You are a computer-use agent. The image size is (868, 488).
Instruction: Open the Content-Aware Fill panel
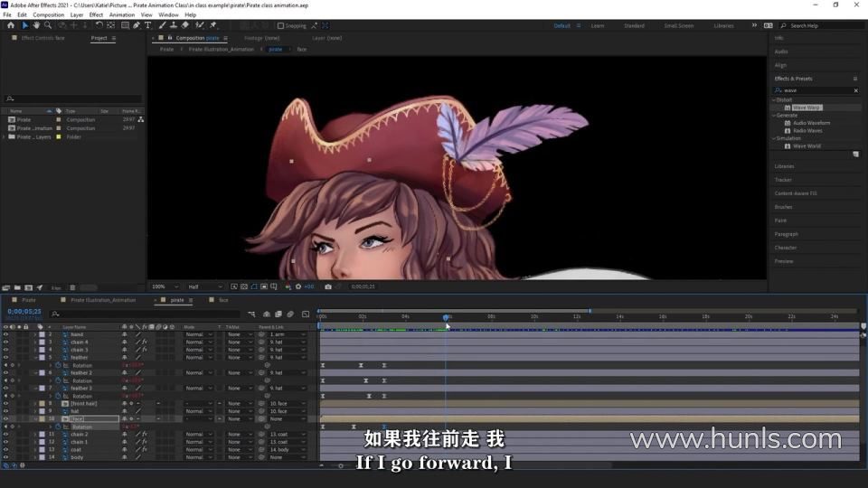(x=796, y=193)
